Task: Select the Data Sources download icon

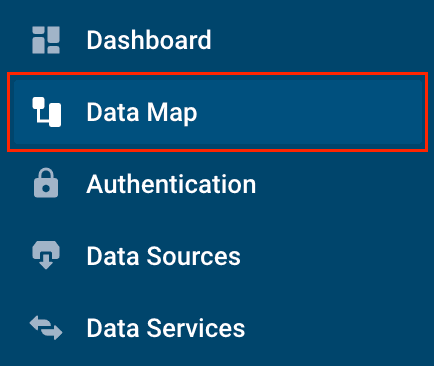Action: click(46, 255)
